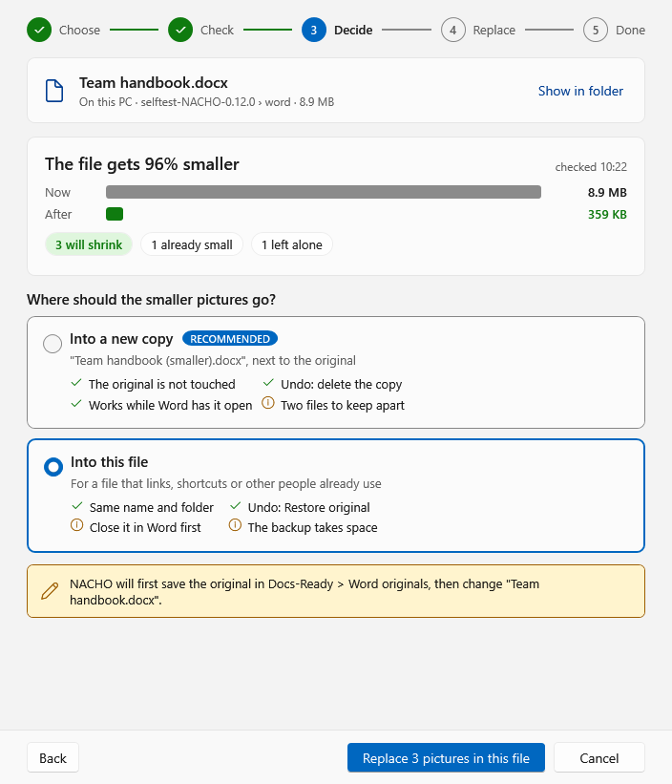Viewport: 672px width, 784px height.
Task: Click the For a file that links description text
Action: [x=226, y=483]
